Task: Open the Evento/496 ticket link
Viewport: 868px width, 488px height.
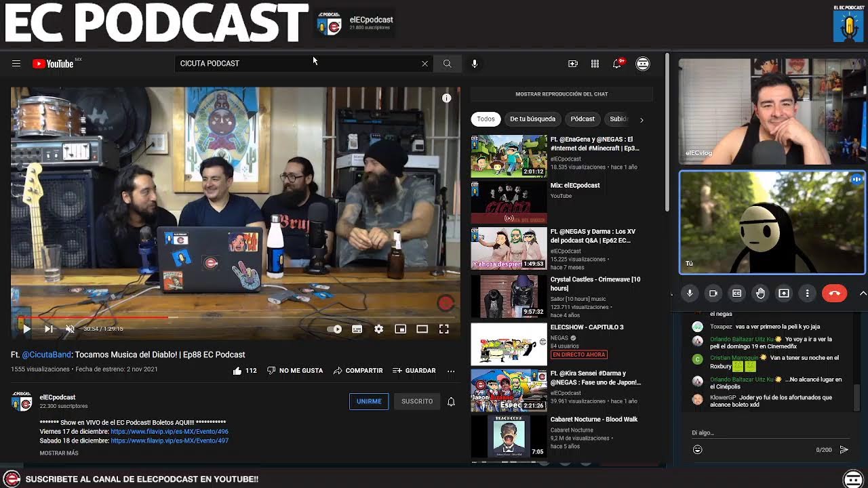Action: (170, 431)
